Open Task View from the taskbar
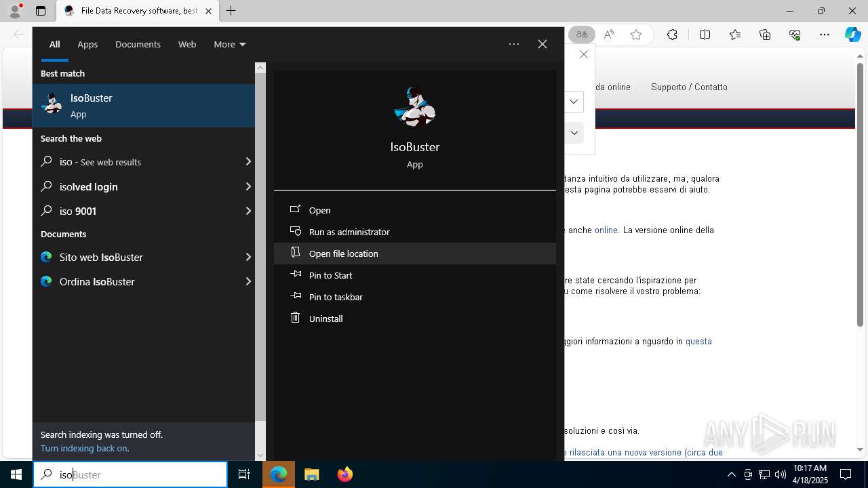This screenshot has width=868, height=488. pyautogui.click(x=244, y=474)
